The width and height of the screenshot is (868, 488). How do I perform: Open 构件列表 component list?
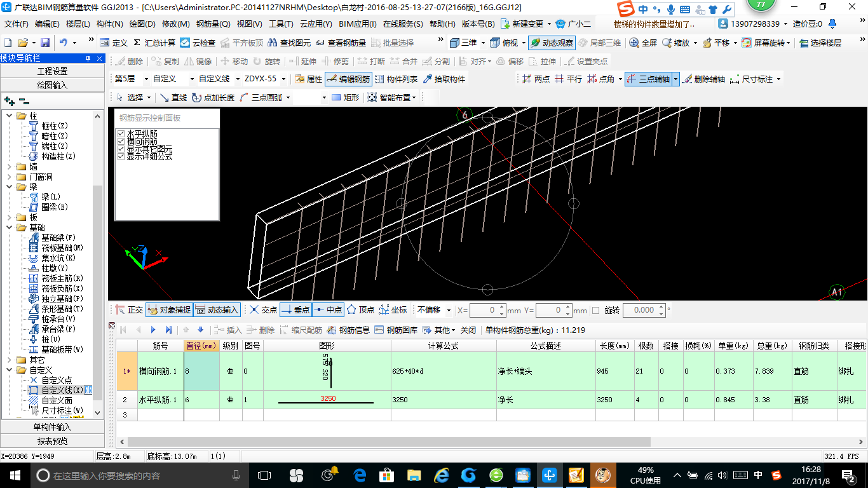(396, 79)
